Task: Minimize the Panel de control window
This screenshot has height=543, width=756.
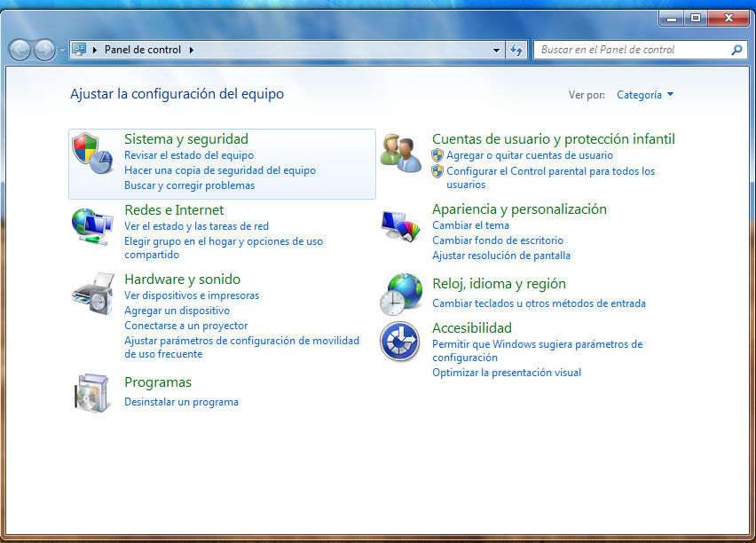Action: (671, 19)
